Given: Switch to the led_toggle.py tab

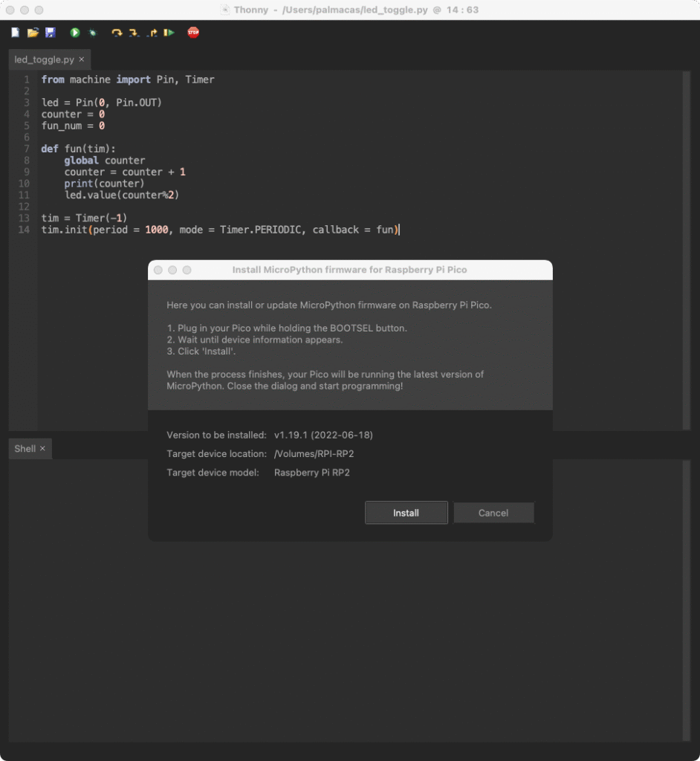Looking at the screenshot, I should (x=42, y=59).
